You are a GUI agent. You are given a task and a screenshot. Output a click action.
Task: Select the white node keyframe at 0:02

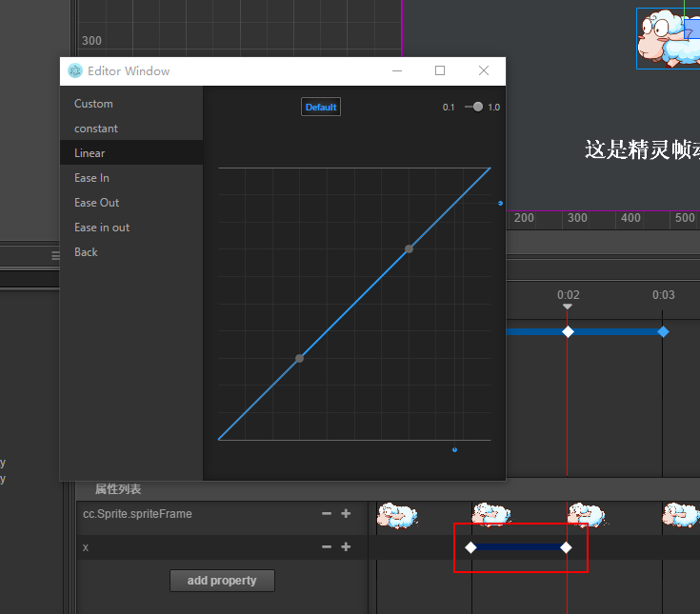568,332
